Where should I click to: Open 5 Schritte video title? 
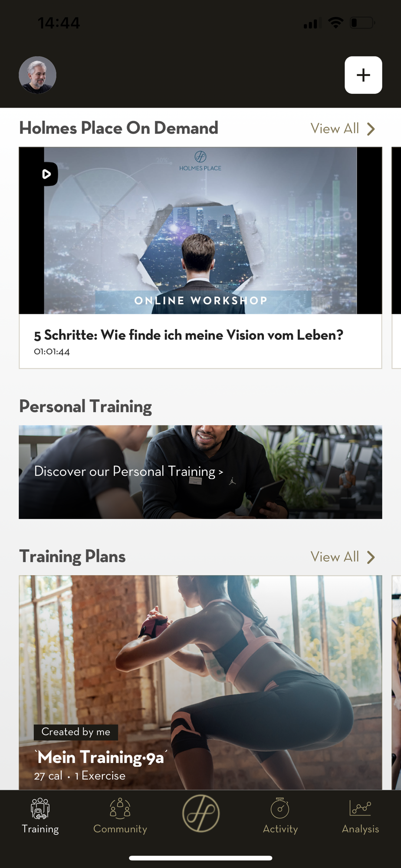click(x=189, y=335)
